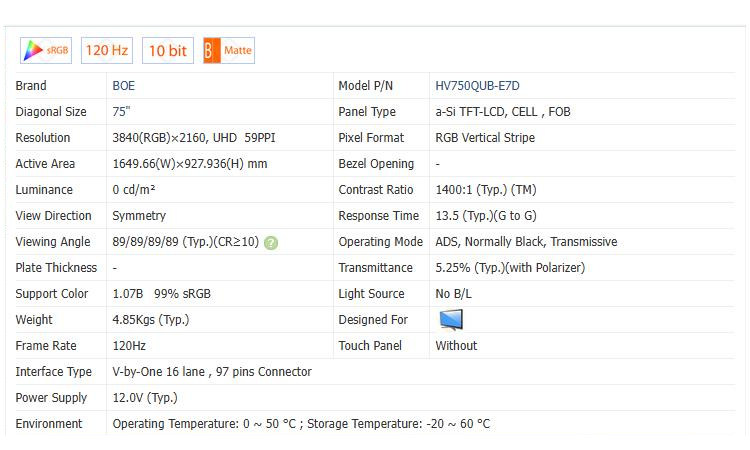Click the View Direction label

point(53,216)
